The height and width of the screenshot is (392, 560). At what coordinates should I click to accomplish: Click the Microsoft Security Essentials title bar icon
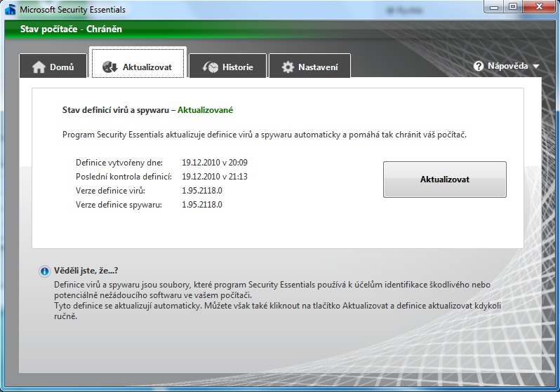pyautogui.click(x=11, y=9)
